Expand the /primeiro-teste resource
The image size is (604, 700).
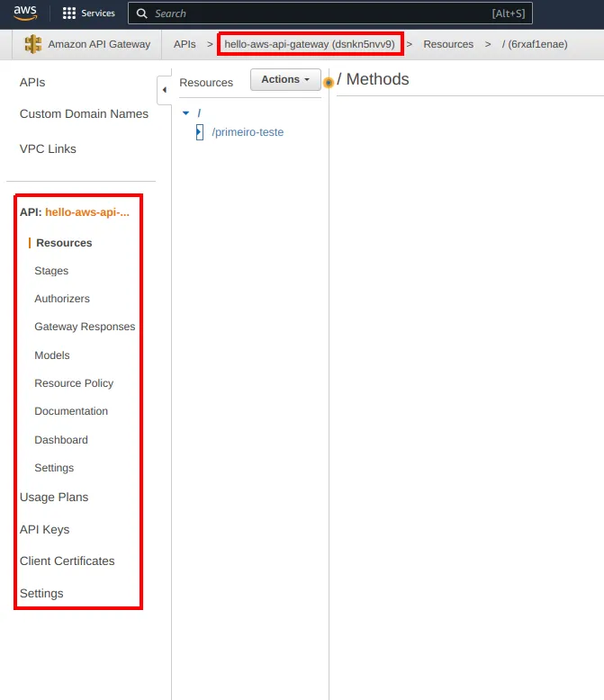199,132
